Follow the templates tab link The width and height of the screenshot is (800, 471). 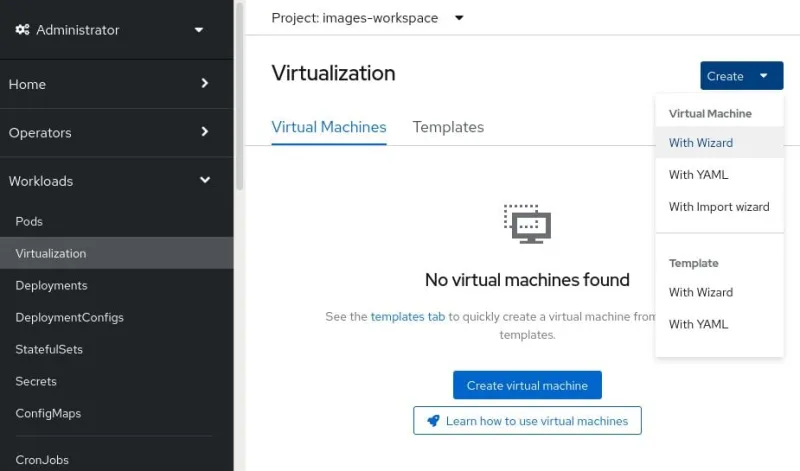[x=407, y=317]
